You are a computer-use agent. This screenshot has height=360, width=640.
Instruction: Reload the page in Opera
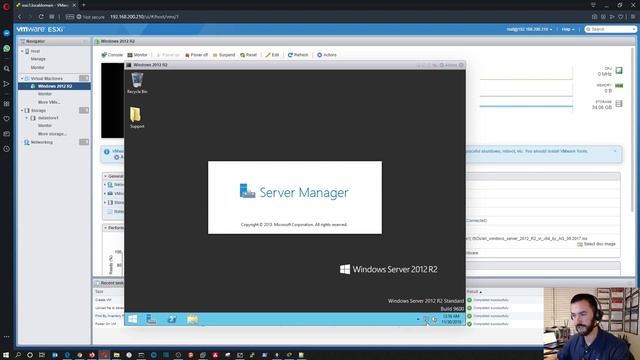41,17
